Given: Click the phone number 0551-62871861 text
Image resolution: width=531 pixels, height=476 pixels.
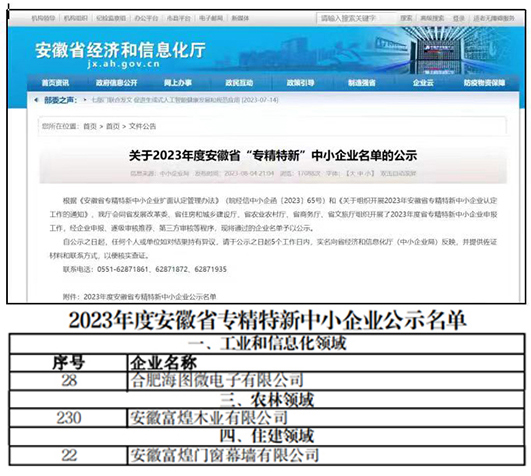Looking at the screenshot, I should [123, 269].
